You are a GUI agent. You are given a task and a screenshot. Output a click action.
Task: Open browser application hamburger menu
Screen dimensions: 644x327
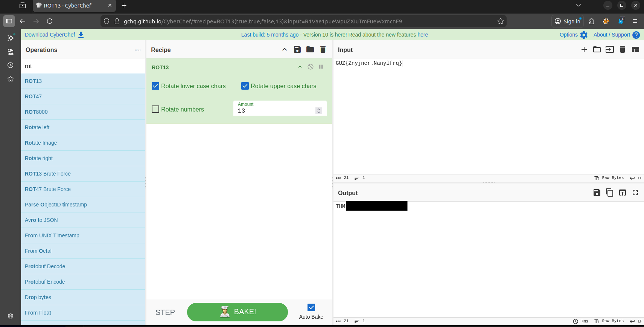point(635,21)
